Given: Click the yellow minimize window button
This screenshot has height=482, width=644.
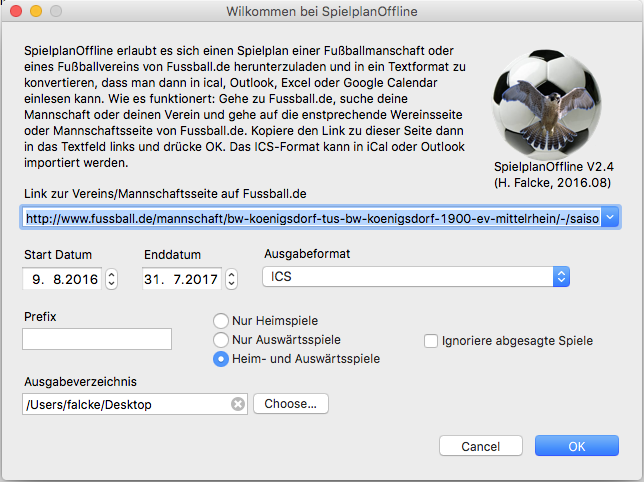Looking at the screenshot, I should 34,13.
